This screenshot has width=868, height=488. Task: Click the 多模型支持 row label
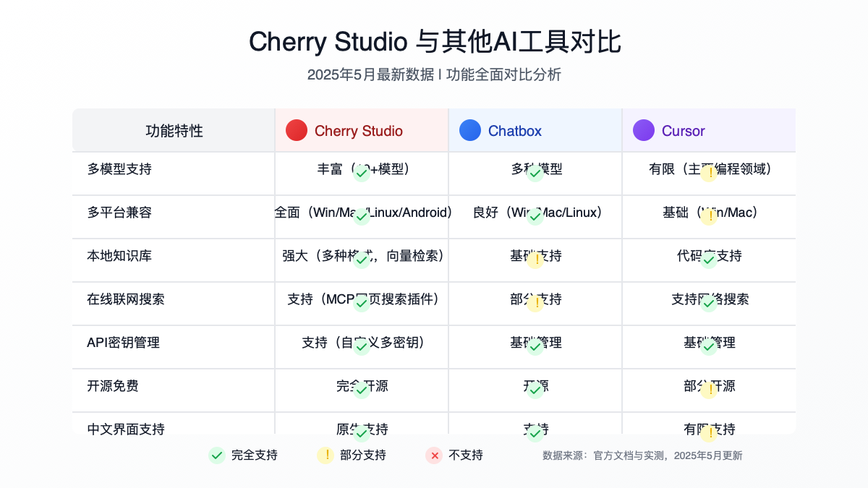click(119, 169)
